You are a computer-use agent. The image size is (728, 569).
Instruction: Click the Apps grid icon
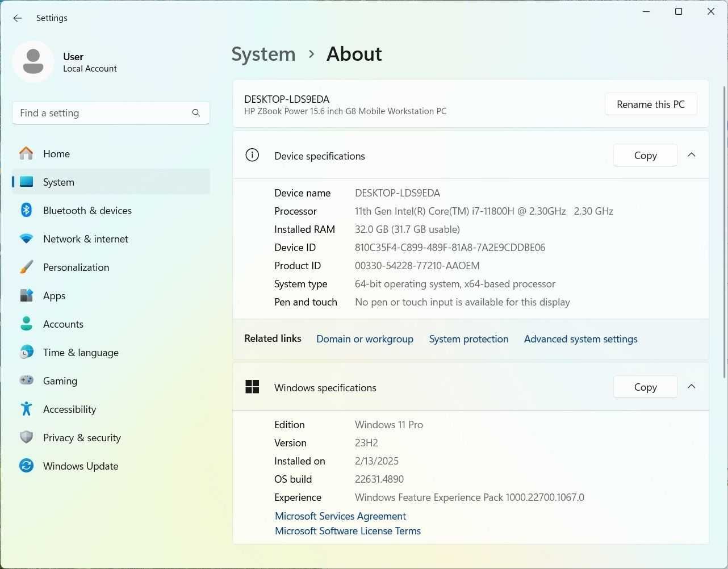(x=26, y=295)
